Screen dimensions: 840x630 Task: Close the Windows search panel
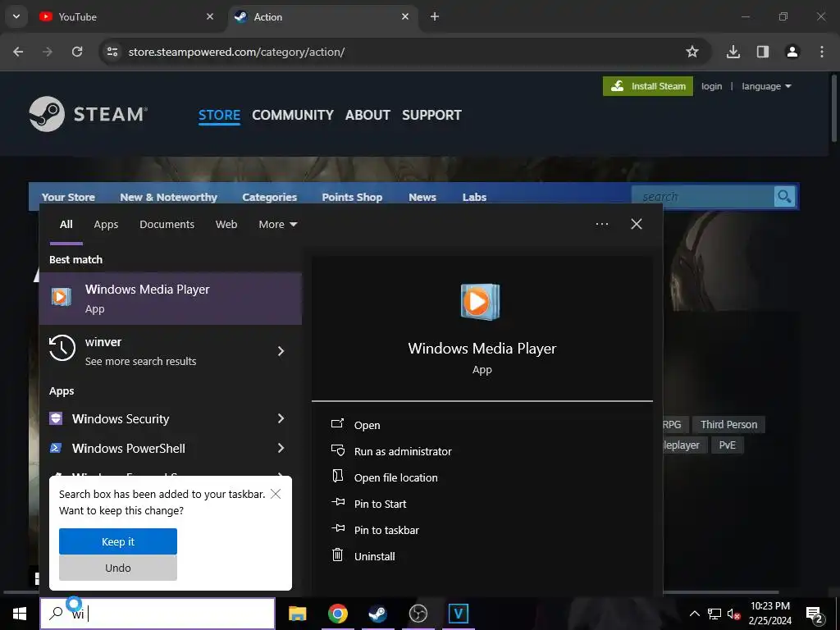click(x=637, y=224)
